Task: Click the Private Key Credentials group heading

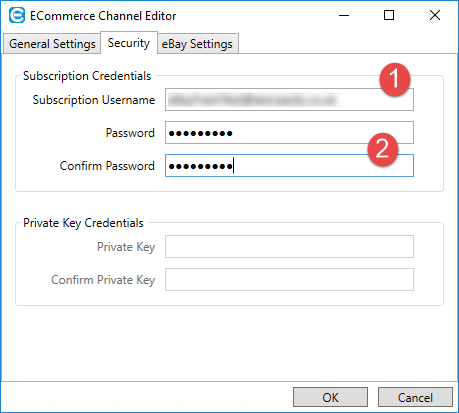Action: point(83,223)
